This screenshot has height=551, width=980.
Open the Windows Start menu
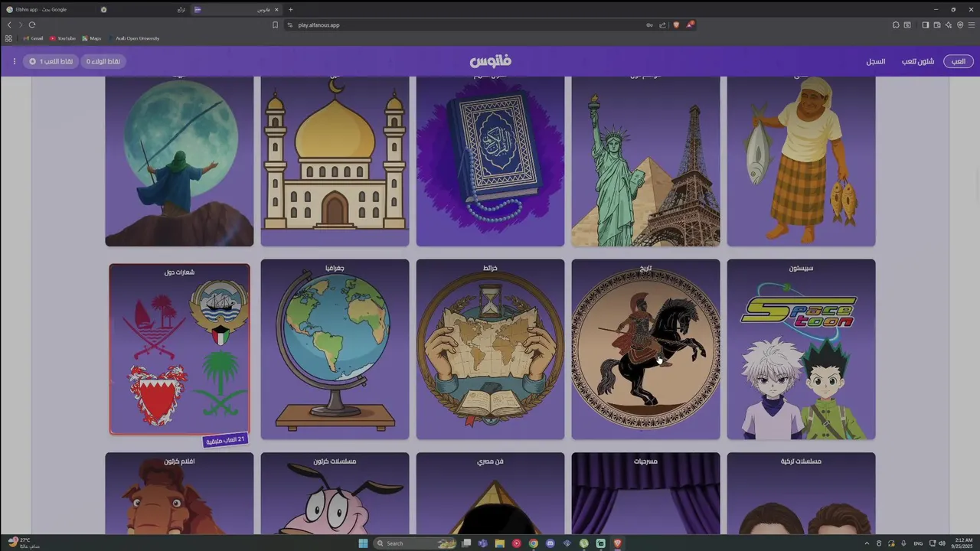point(363,543)
